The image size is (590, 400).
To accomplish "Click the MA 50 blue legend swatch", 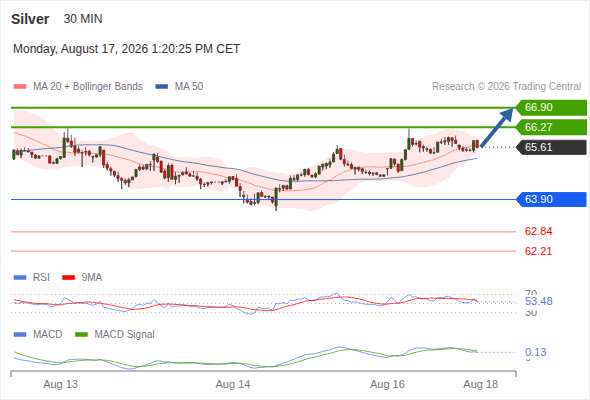I will coord(162,87).
